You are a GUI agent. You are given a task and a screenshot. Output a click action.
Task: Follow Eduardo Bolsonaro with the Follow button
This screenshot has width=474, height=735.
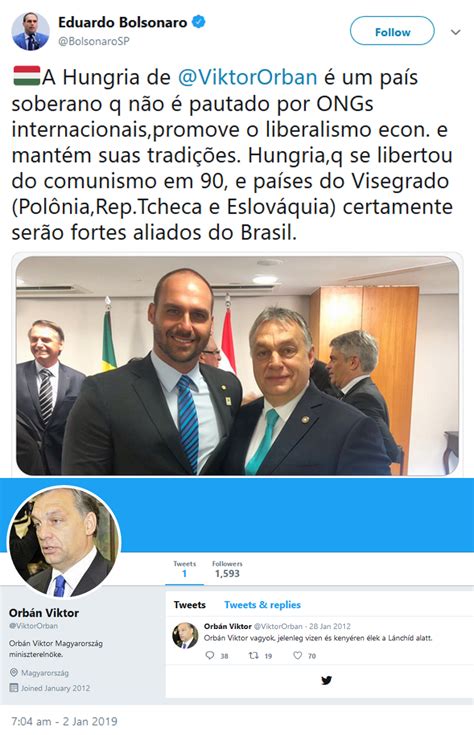click(x=392, y=31)
